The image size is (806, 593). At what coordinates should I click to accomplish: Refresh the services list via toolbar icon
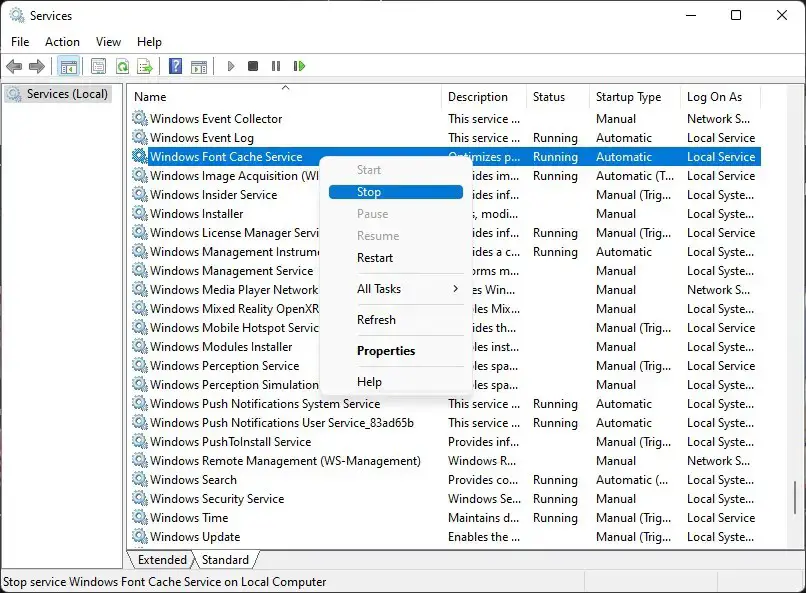(121, 66)
